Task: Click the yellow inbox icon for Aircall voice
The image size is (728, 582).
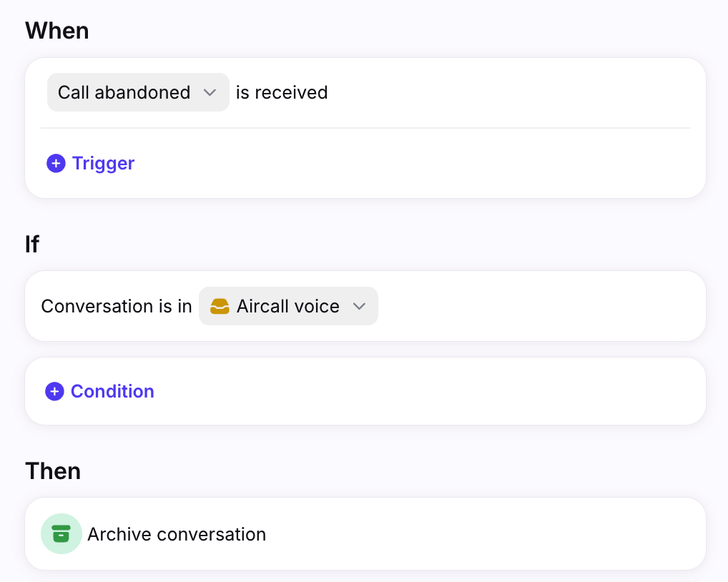Action: click(x=220, y=306)
